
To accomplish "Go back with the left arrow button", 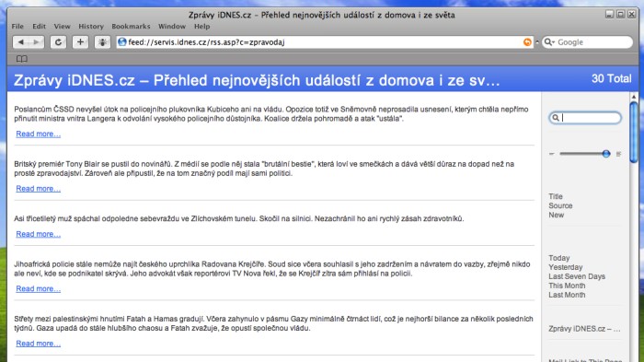I will 20,42.
